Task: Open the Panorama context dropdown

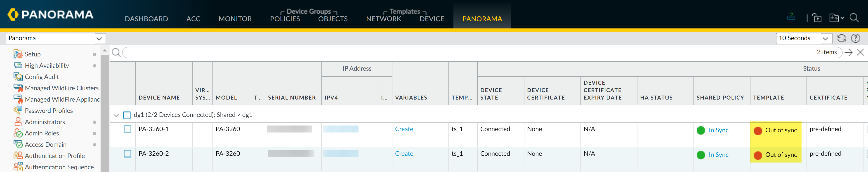Action: coord(56,38)
